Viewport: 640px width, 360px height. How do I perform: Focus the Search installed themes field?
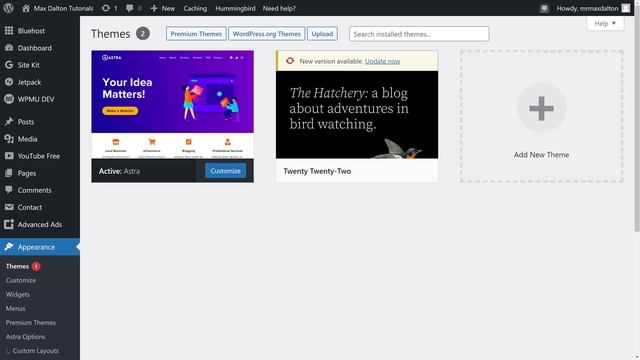click(x=419, y=34)
